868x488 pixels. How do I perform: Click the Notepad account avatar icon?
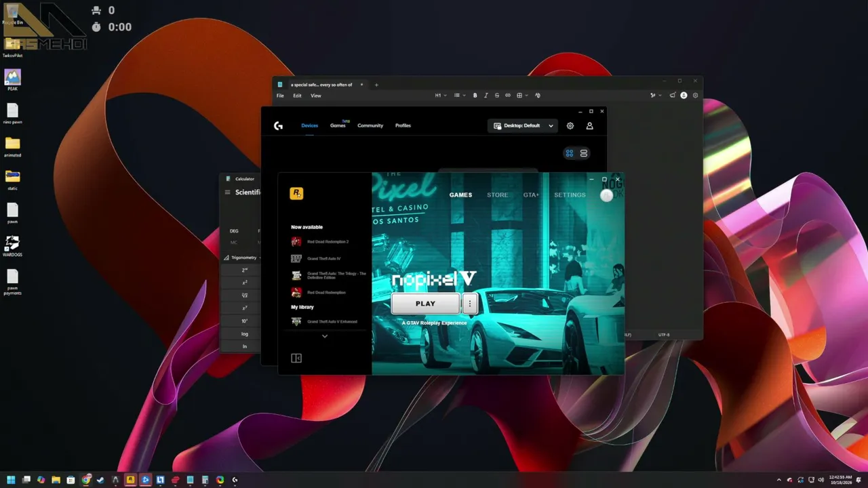[684, 96]
